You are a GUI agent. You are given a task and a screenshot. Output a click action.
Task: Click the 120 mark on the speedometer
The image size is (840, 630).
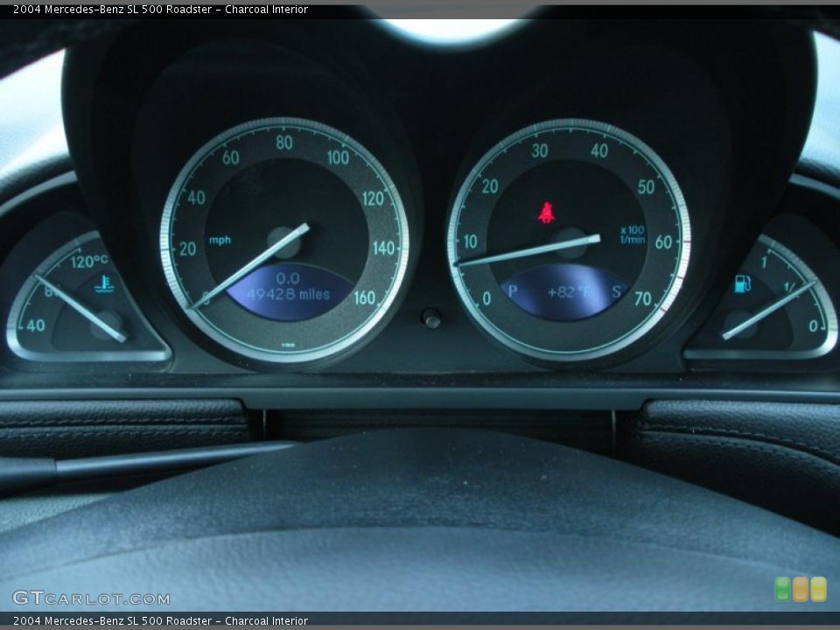(x=374, y=199)
